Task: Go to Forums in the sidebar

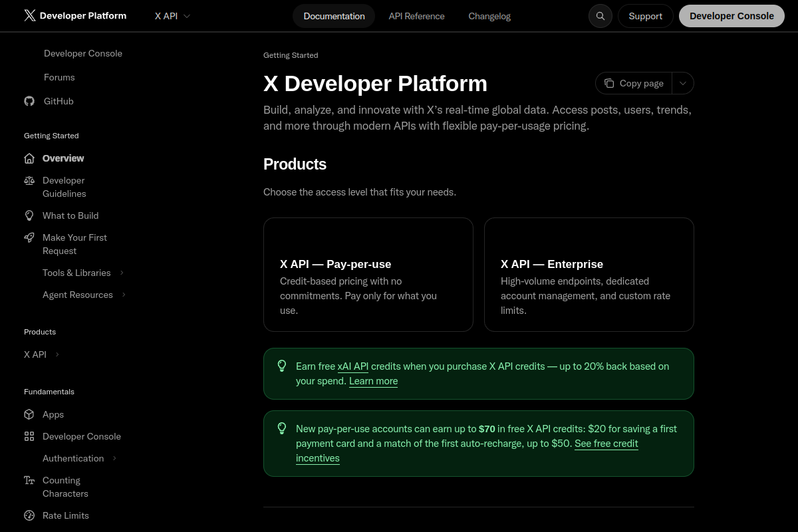Action: [59, 77]
